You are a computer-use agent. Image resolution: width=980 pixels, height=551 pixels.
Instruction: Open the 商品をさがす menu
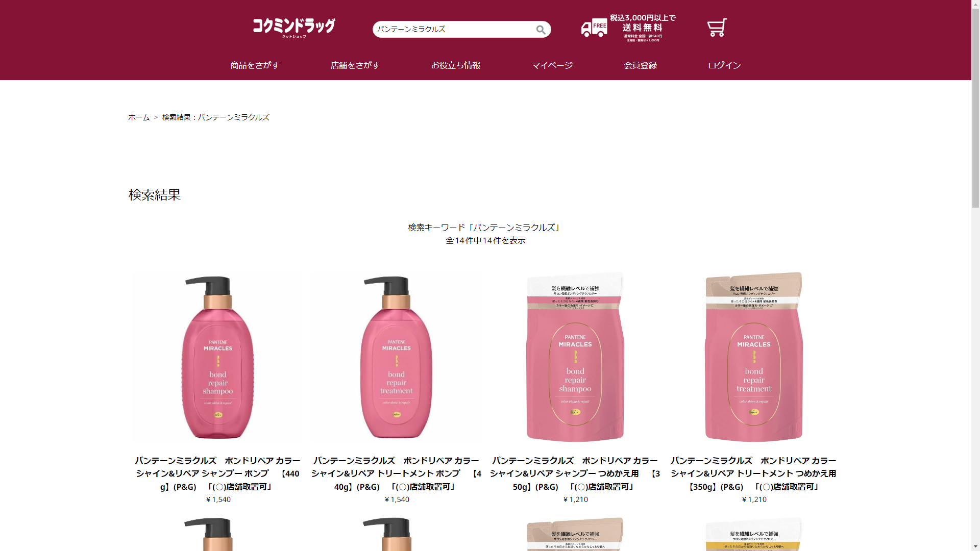[255, 65]
